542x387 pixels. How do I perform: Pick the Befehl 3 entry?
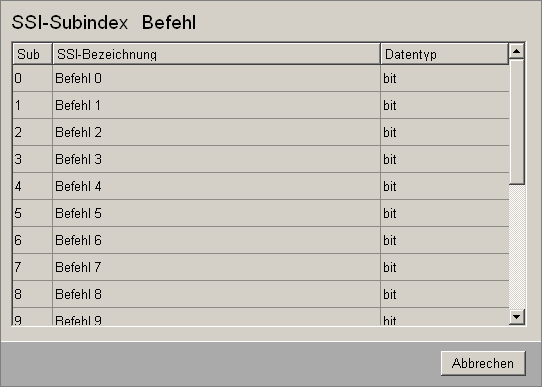coord(261,159)
